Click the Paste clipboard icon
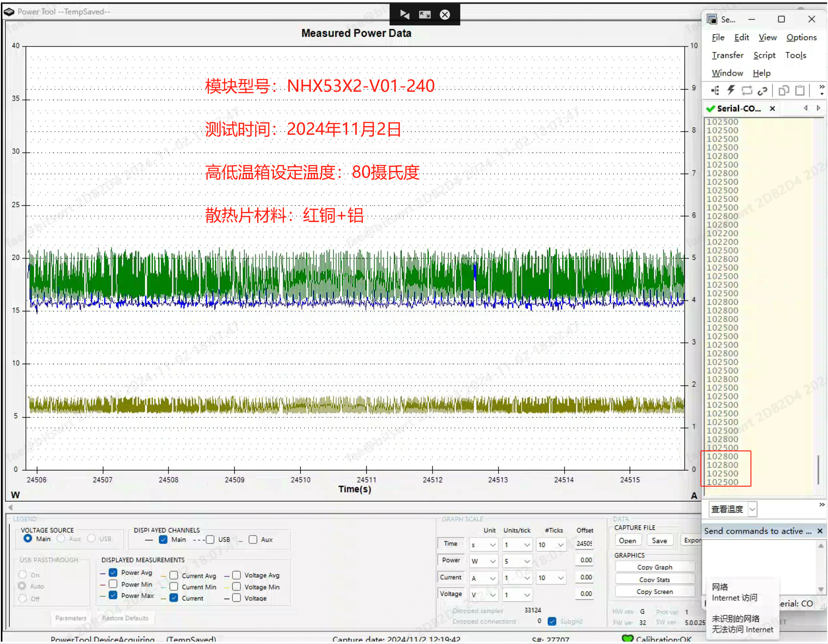 [799, 91]
